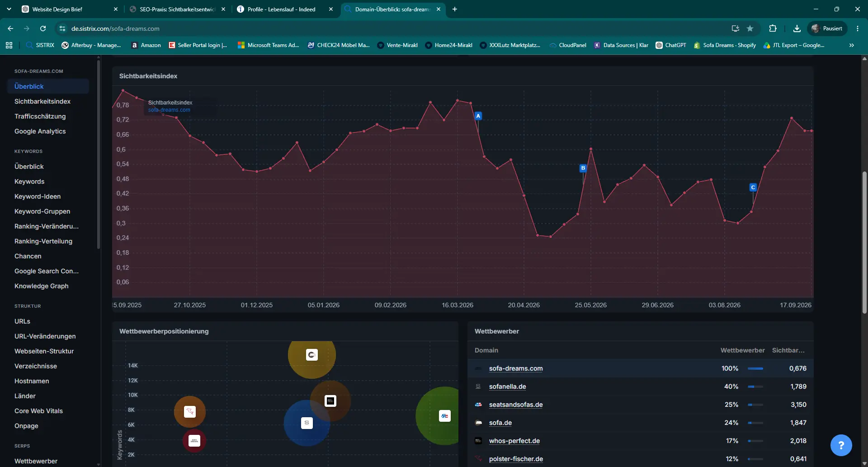This screenshot has width=868, height=467.
Task: Open Ranking-Verteilung in the sidebar
Action: pos(43,241)
